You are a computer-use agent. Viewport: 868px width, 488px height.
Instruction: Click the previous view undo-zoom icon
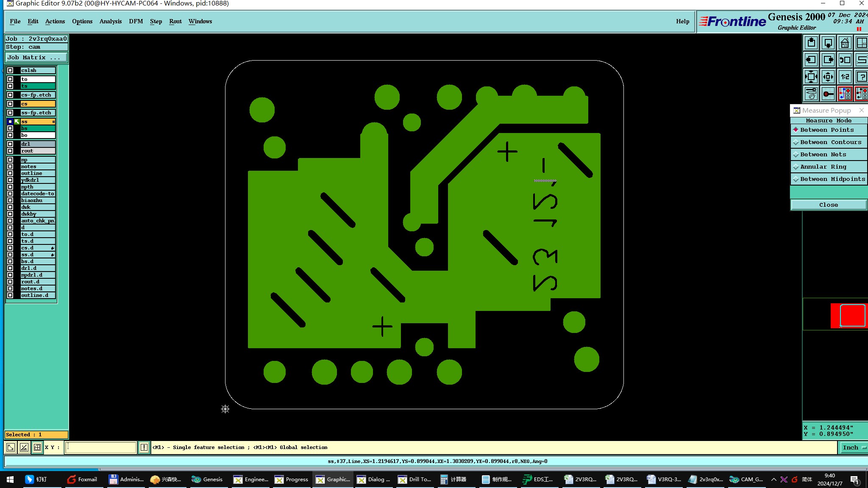pos(845,60)
